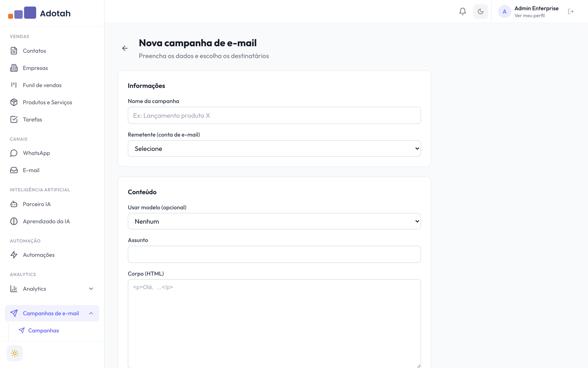Open Empresas in the sidebar

(52, 68)
